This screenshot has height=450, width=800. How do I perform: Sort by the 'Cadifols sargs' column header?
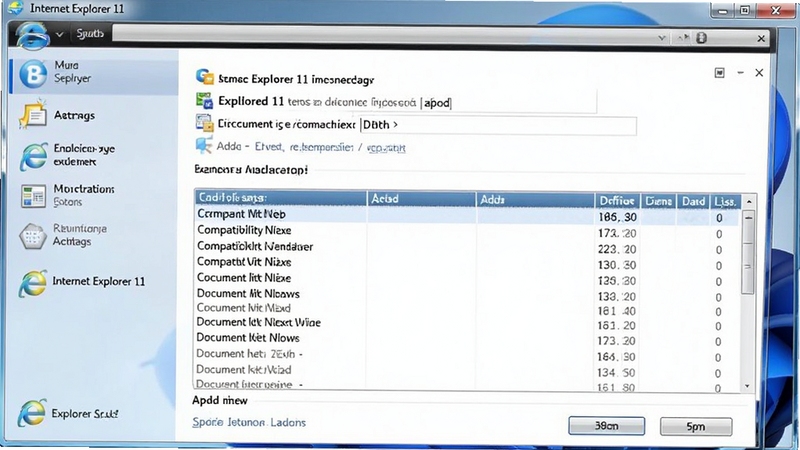(x=281, y=198)
